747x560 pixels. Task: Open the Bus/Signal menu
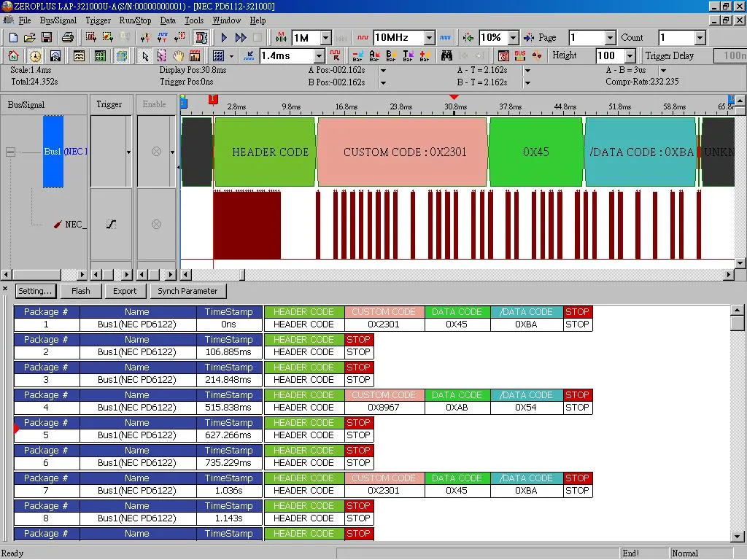click(x=58, y=20)
